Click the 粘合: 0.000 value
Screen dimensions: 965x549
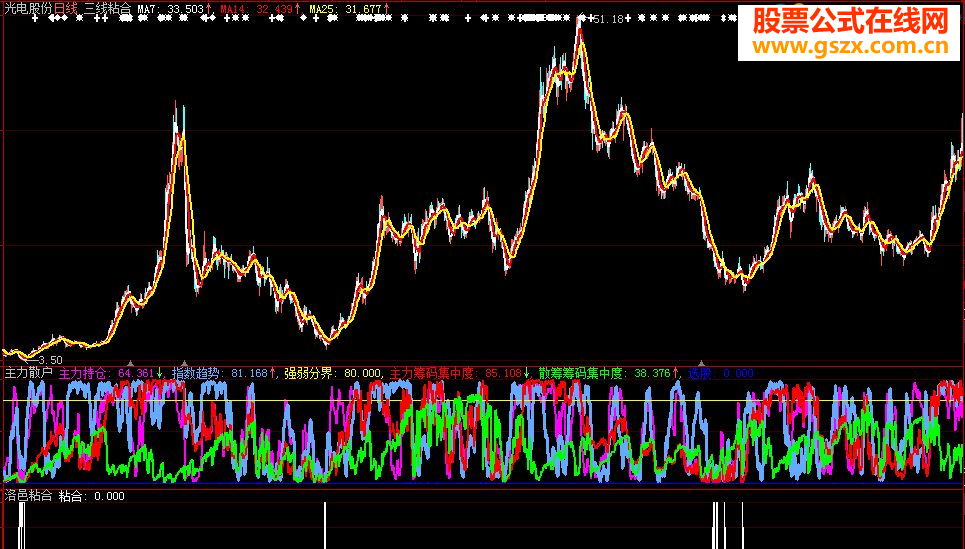pos(92,496)
